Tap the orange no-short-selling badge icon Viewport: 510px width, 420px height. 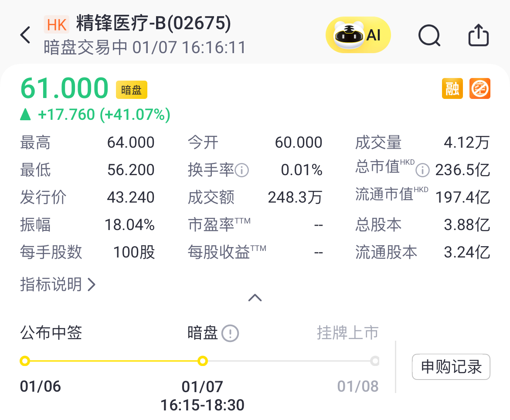pos(479,88)
